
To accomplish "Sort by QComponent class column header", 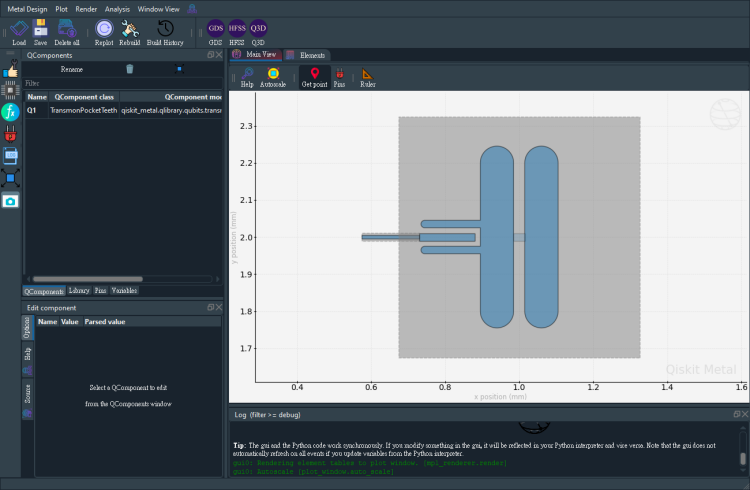I will point(84,97).
